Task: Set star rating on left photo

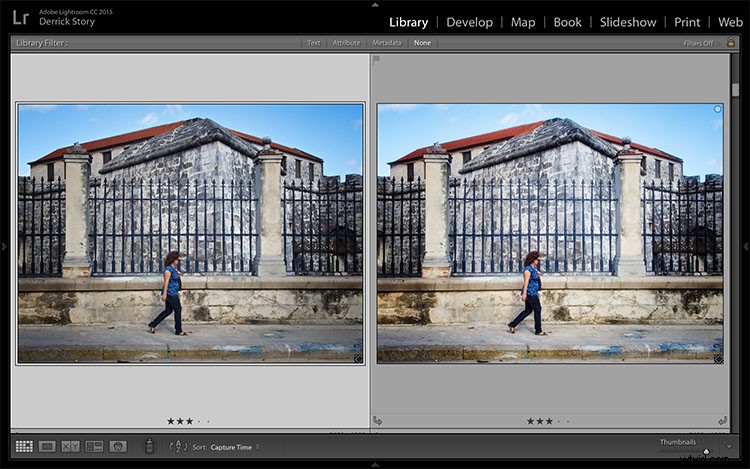Action: click(x=188, y=421)
